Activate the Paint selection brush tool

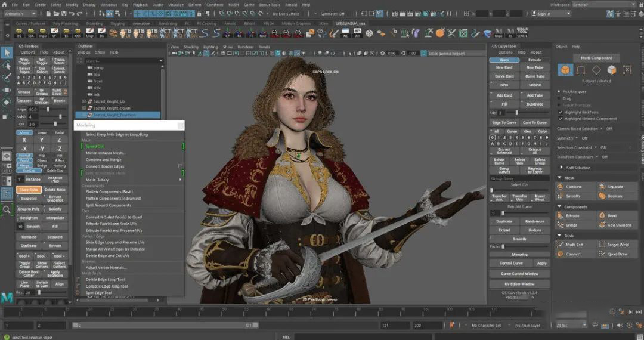7,78
